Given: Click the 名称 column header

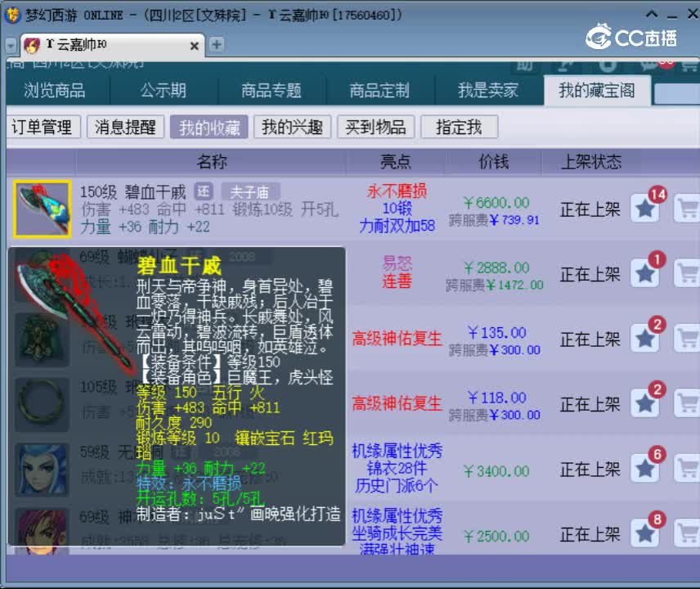Looking at the screenshot, I should click(212, 162).
